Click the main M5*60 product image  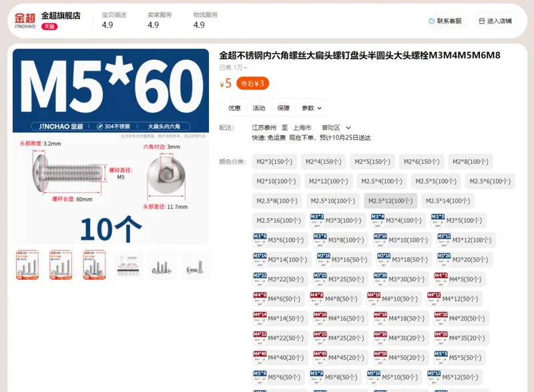click(x=111, y=146)
